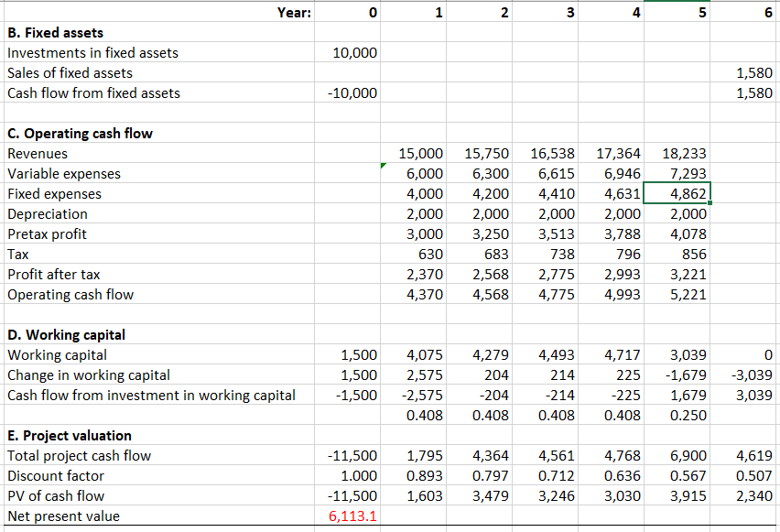
Task: Click Pretax profit value 3,513
Action: (x=546, y=233)
